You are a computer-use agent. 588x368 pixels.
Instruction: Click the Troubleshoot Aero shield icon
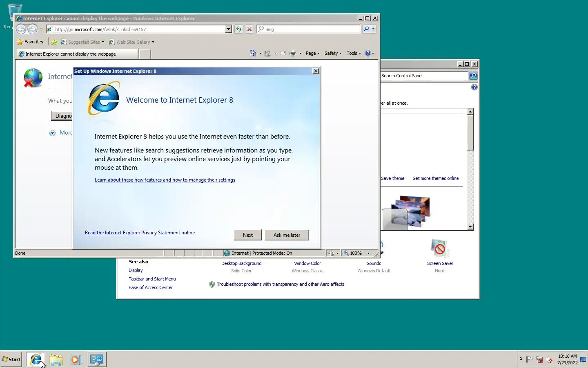212,285
